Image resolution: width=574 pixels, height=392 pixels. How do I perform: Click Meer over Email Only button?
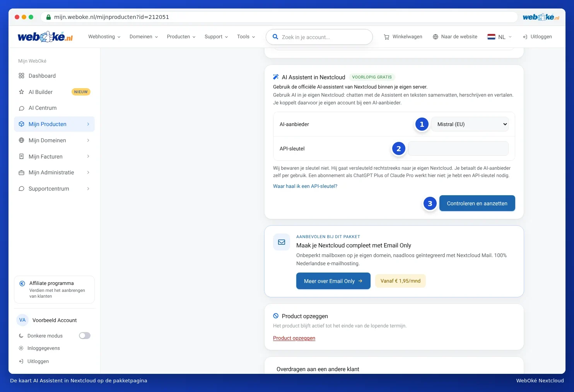(333, 281)
